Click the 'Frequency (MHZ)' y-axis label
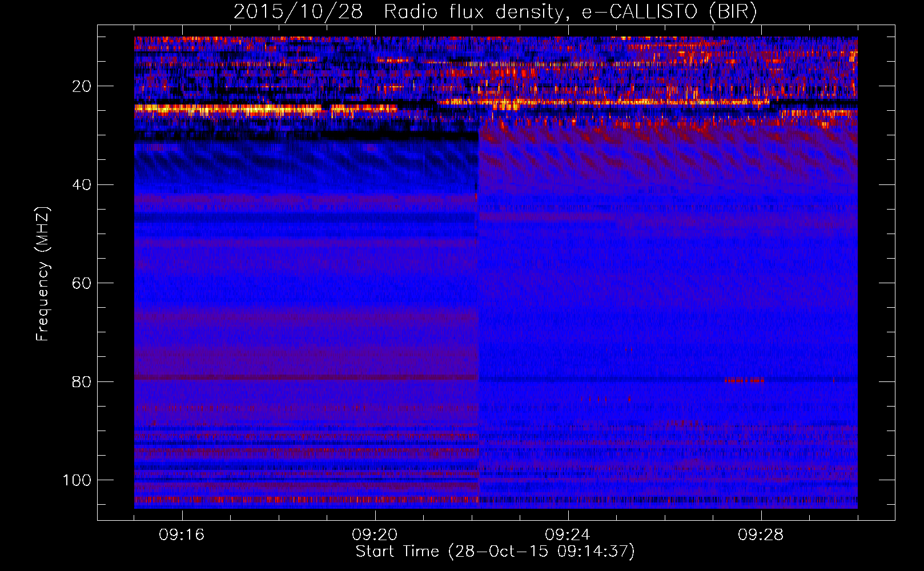Image resolution: width=924 pixels, height=571 pixels. click(x=43, y=274)
